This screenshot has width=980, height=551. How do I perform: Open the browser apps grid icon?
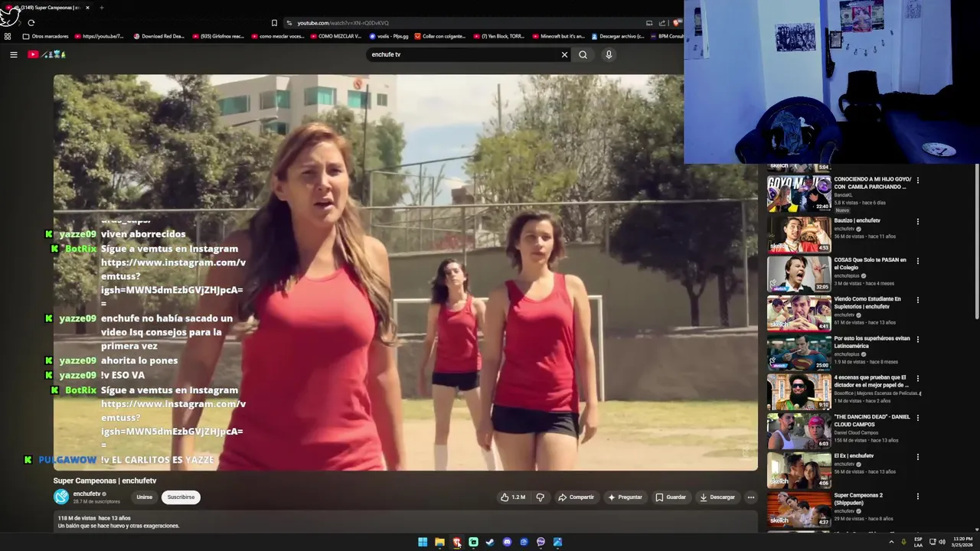[x=8, y=36]
